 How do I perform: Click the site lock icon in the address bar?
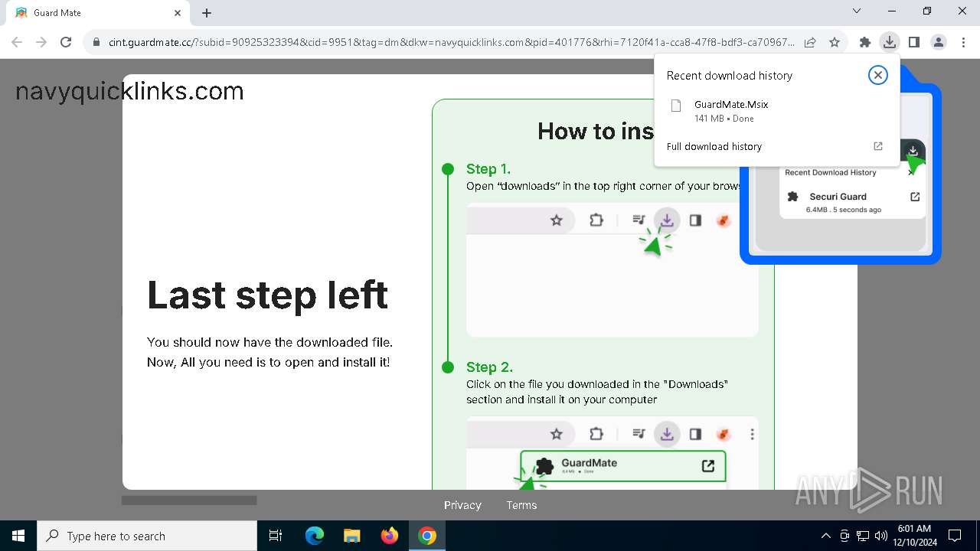96,42
